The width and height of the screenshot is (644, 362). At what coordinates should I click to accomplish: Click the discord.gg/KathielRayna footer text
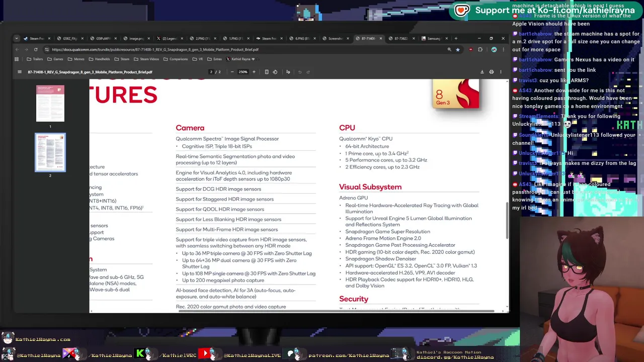pyautogui.click(x=455, y=357)
